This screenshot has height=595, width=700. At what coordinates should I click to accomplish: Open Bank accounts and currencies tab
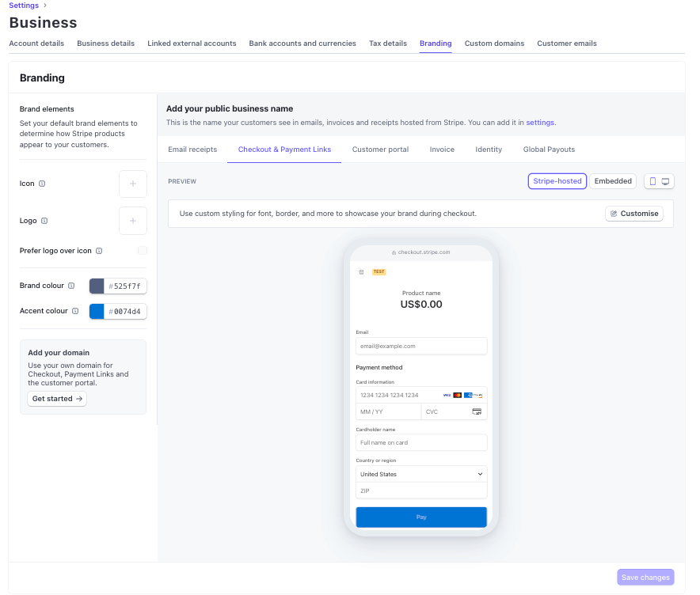302,44
